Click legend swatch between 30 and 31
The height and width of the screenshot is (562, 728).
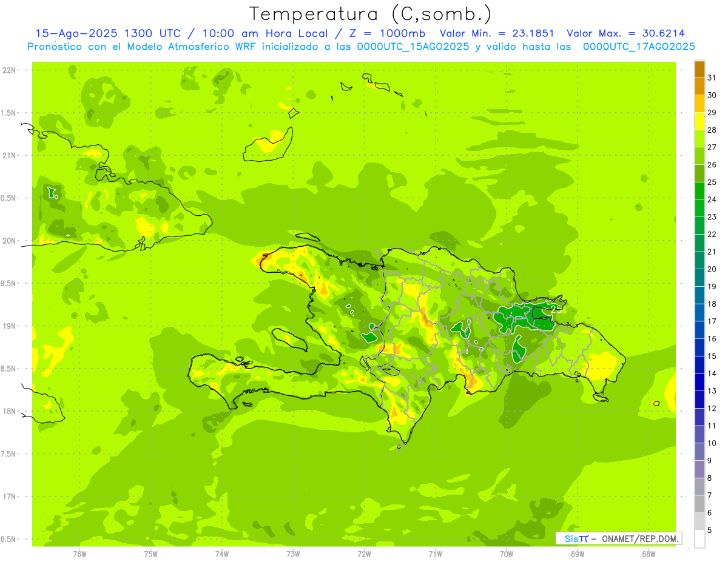pyautogui.click(x=699, y=87)
